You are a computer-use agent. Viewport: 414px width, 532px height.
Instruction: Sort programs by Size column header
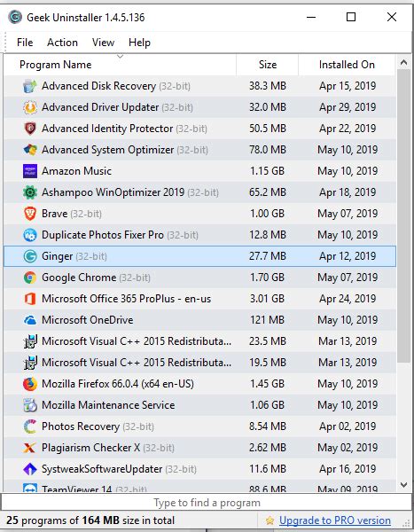point(268,65)
